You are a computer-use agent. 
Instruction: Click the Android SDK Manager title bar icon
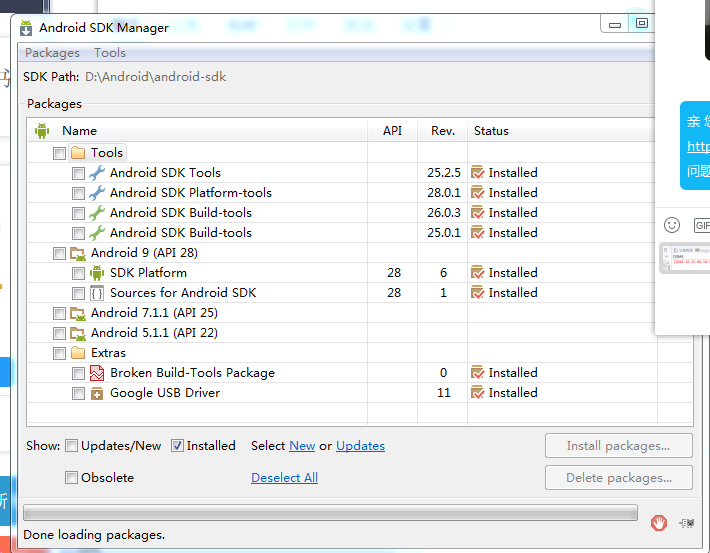tap(26, 28)
